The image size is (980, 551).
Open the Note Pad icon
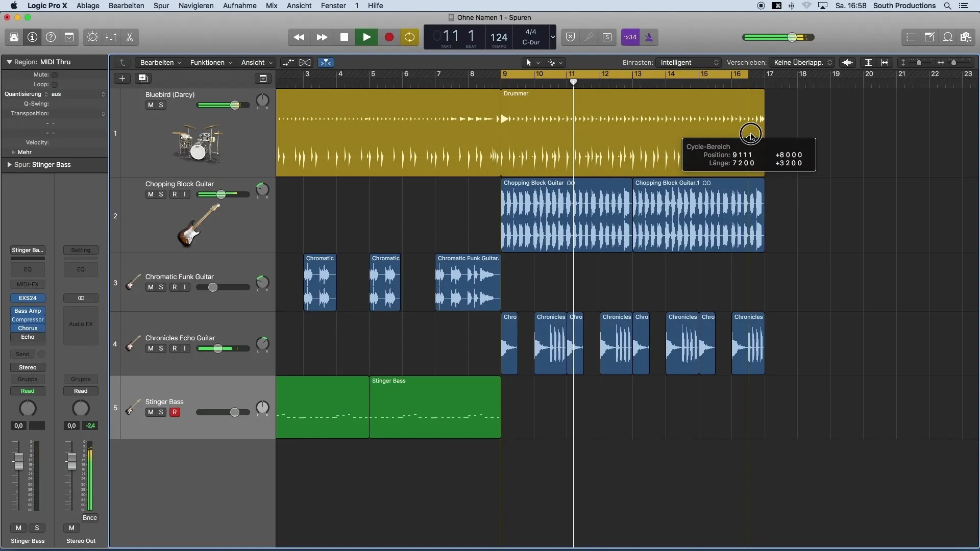tap(929, 37)
